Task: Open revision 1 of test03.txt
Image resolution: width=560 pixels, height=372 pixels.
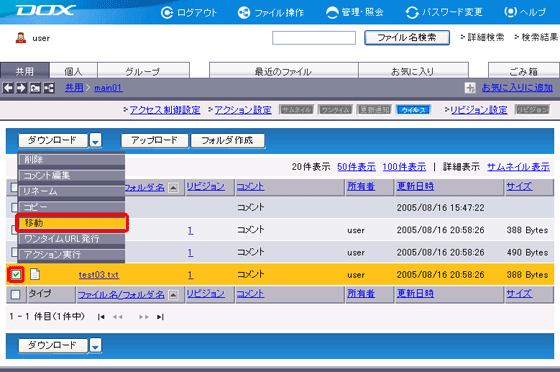Action: (x=190, y=275)
